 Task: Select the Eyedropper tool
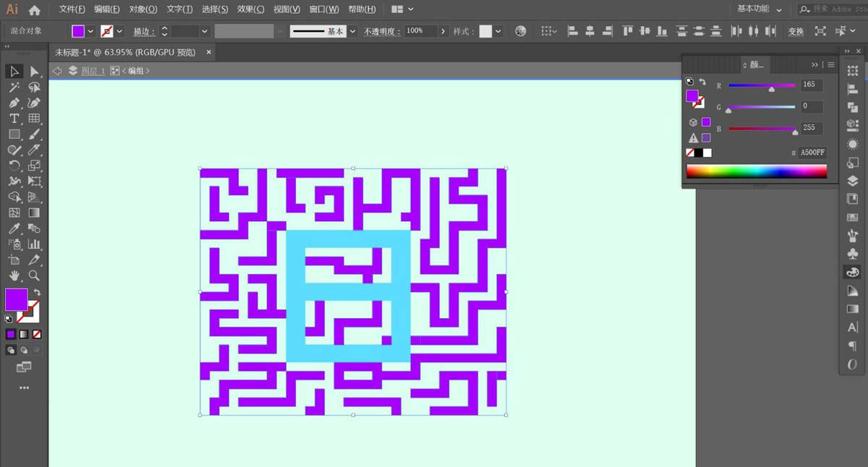(13, 228)
